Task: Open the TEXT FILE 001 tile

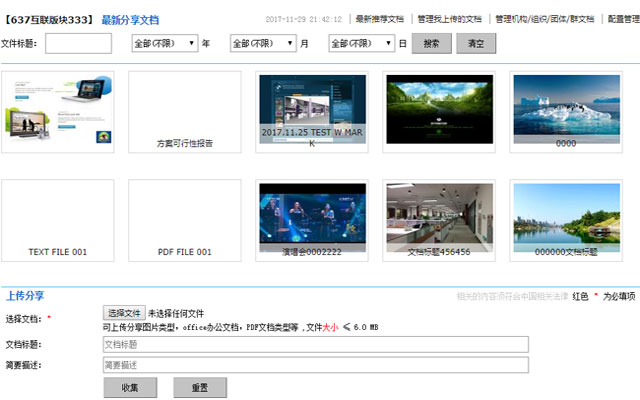Action: 58,221
